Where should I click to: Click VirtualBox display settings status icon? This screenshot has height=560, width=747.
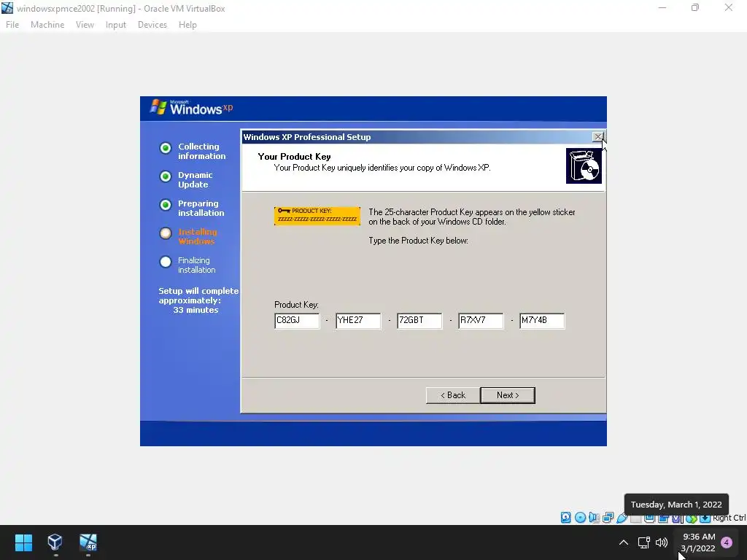click(649, 518)
